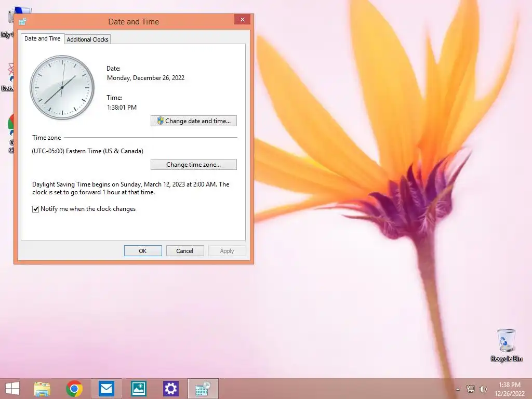
Task: Open the Photos app in taskbar
Action: [x=138, y=389]
